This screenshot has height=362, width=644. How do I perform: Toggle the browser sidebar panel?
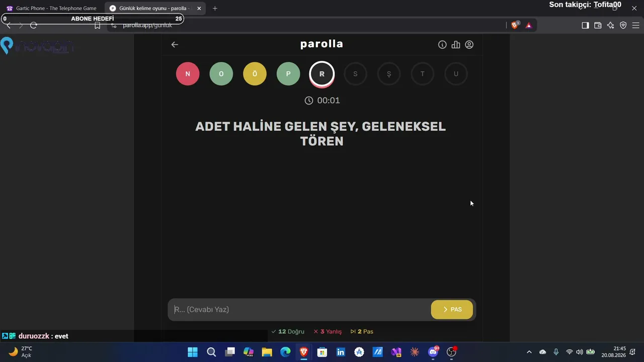[585, 25]
